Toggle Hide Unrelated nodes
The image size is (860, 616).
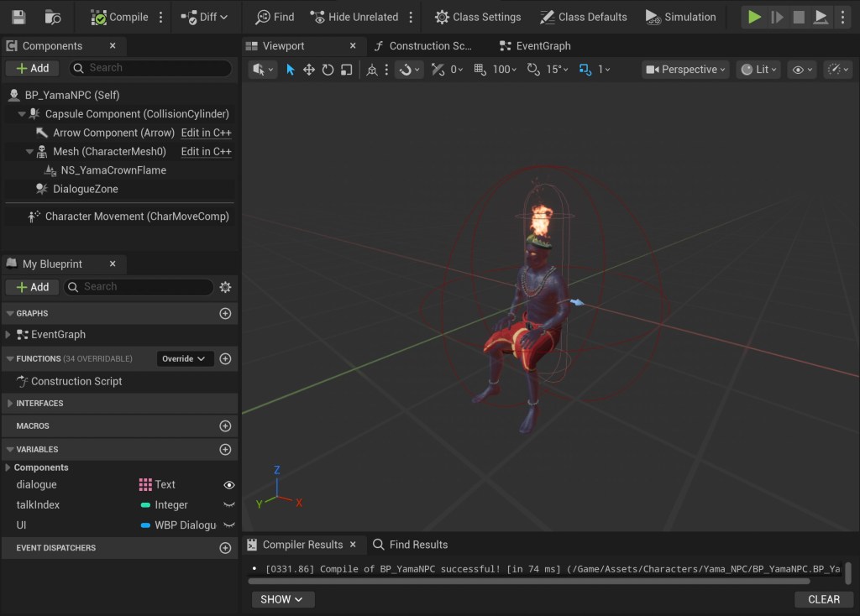coord(354,17)
